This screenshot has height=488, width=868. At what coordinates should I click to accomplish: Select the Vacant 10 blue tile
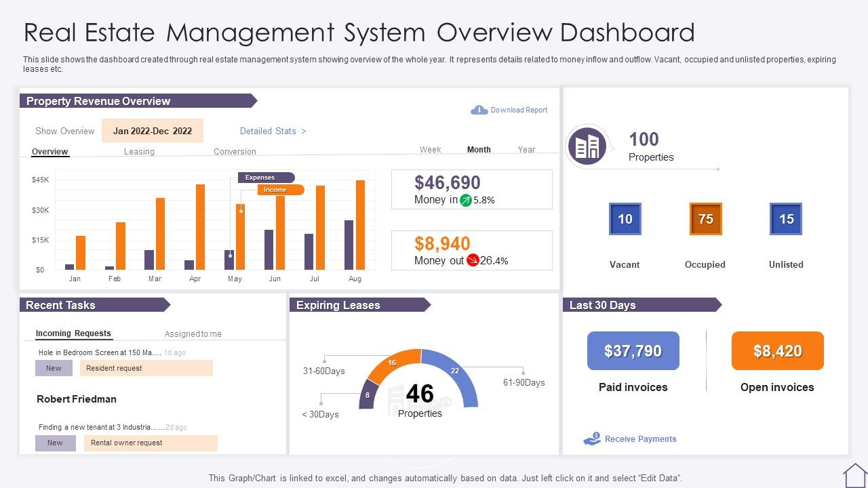point(625,219)
